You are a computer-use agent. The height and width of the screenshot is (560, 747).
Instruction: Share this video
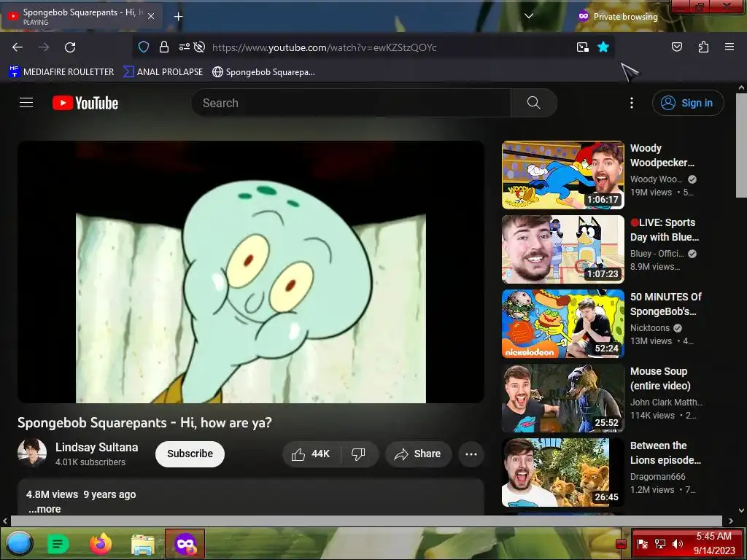coord(418,454)
